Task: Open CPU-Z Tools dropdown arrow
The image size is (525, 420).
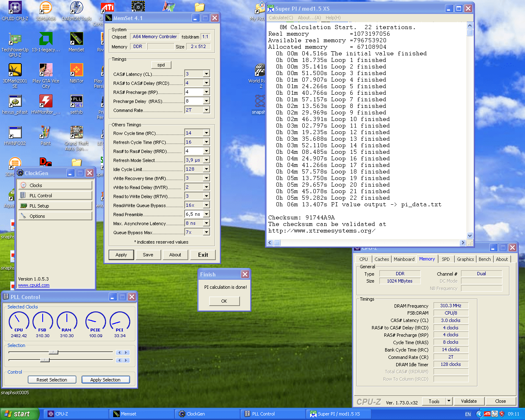Action: click(x=449, y=401)
